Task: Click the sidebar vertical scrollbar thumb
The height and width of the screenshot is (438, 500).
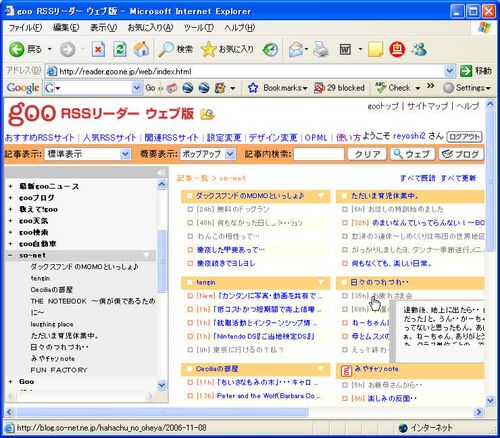Action: click(162, 261)
